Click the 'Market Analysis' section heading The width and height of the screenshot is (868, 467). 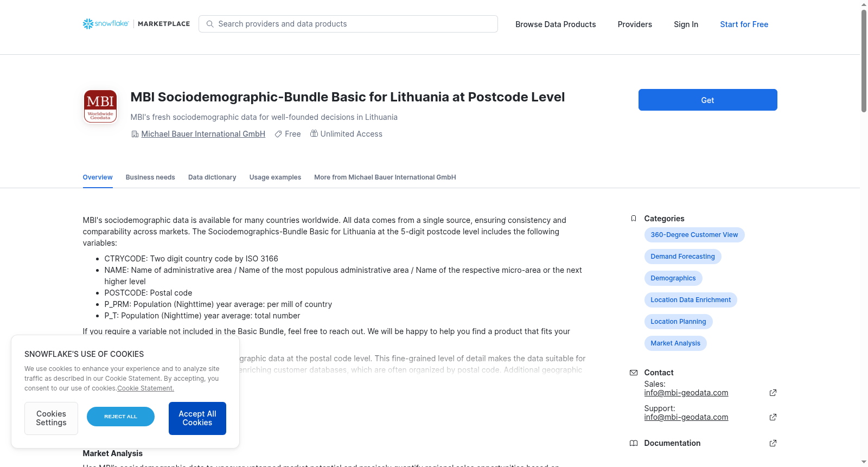pyautogui.click(x=113, y=453)
